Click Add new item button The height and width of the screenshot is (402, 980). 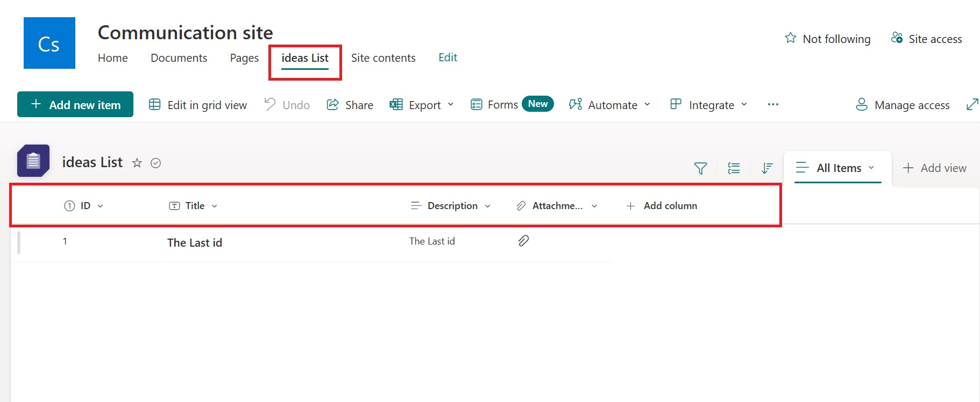click(75, 104)
